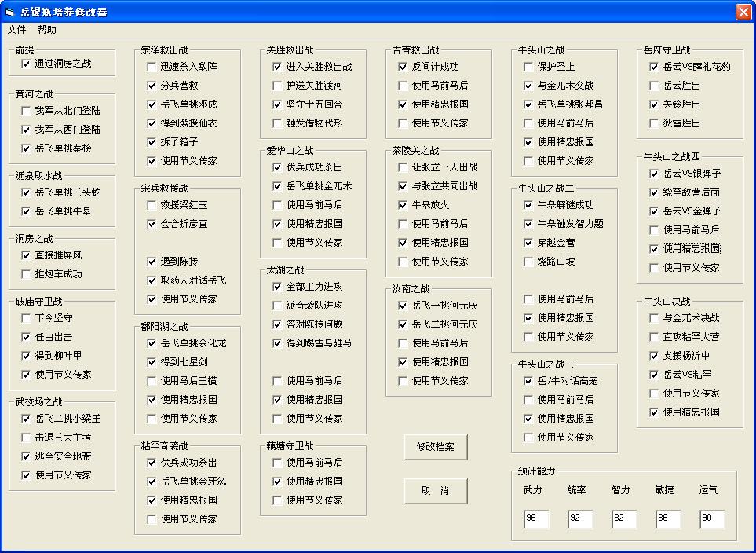Uncheck 岳飞单挑牛皋 checkbox

[26, 211]
